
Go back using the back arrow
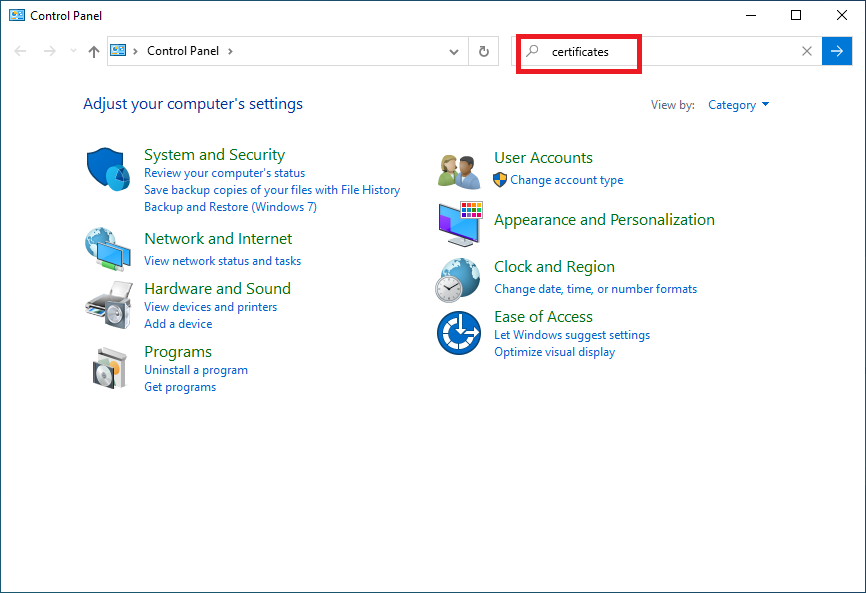(20, 51)
